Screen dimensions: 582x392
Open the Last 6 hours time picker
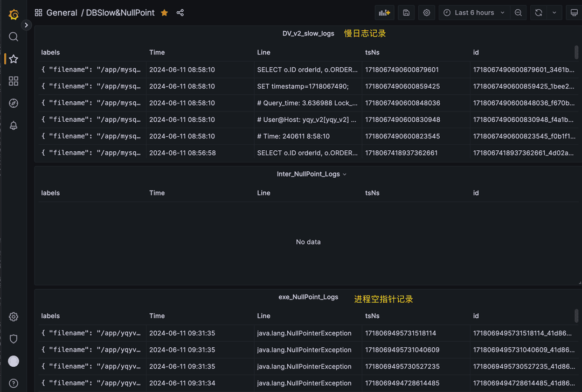click(x=474, y=12)
